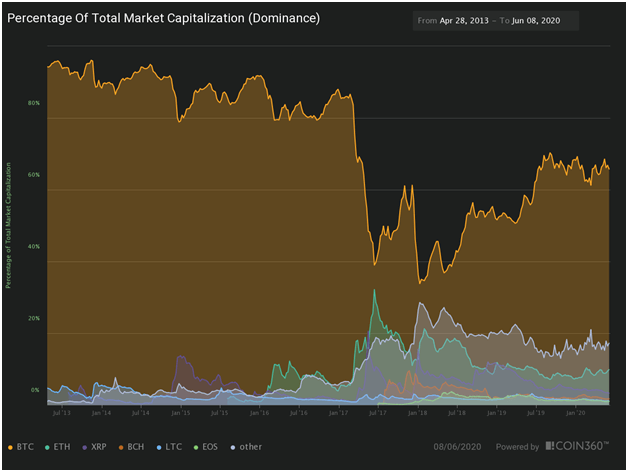This screenshot has height=472, width=628.
Task: Click the Jul '17 x-axis label
Action: tap(378, 411)
